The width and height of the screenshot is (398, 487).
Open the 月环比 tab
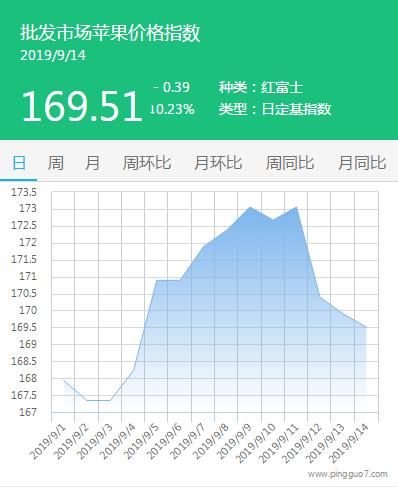coord(218,163)
